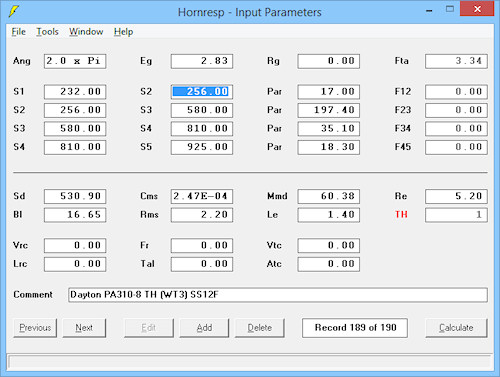Click the Calculate button

point(456,328)
